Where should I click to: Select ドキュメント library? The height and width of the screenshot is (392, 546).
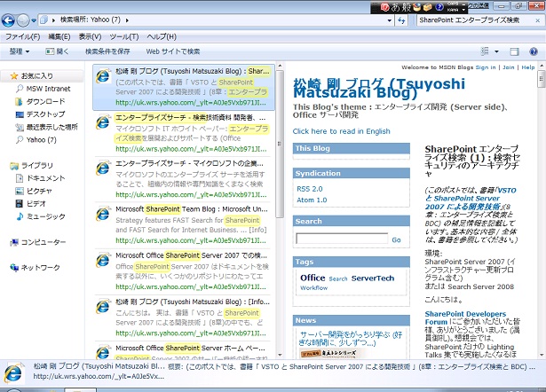click(x=40, y=178)
